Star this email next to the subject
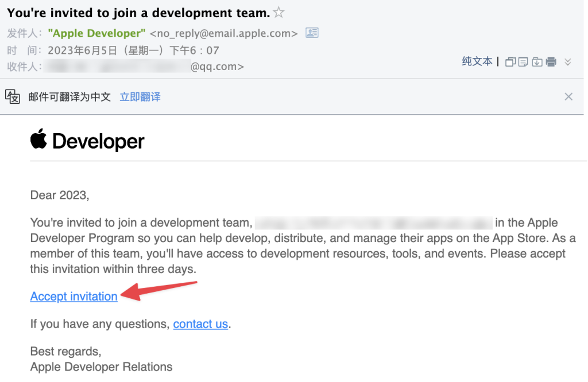Screen dimensions: 588x382 278,13
